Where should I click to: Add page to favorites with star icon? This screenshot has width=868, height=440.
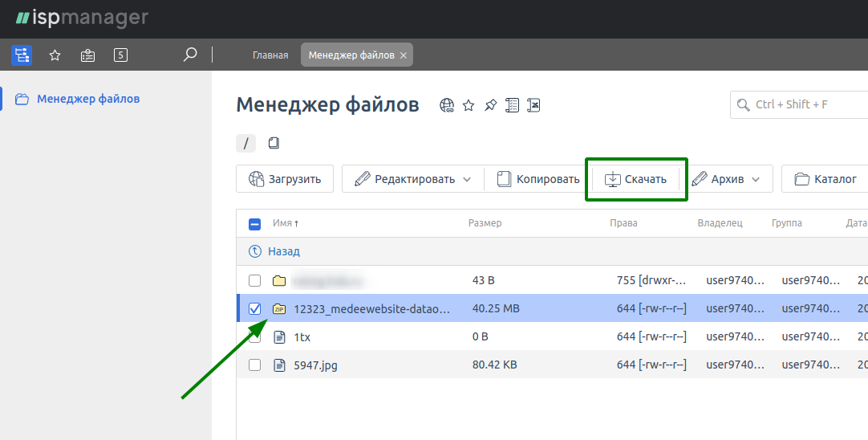(x=468, y=105)
